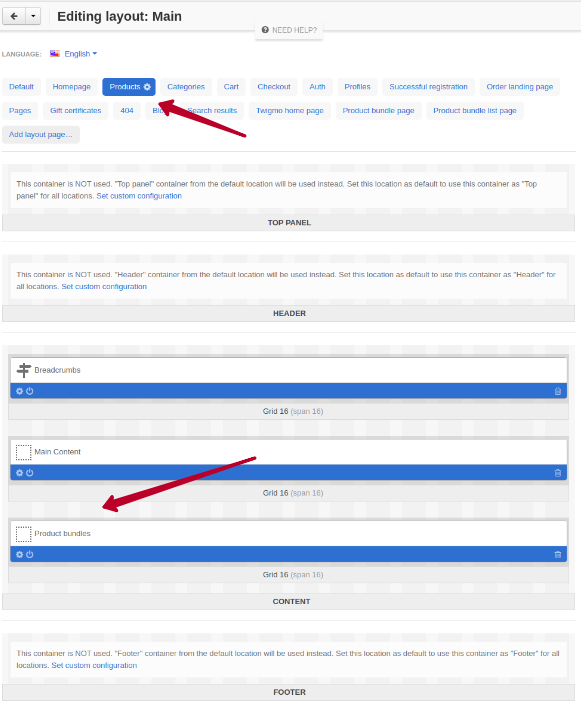Toggle power icon on Main Content block
This screenshot has width=581, height=708.
pyautogui.click(x=30, y=473)
